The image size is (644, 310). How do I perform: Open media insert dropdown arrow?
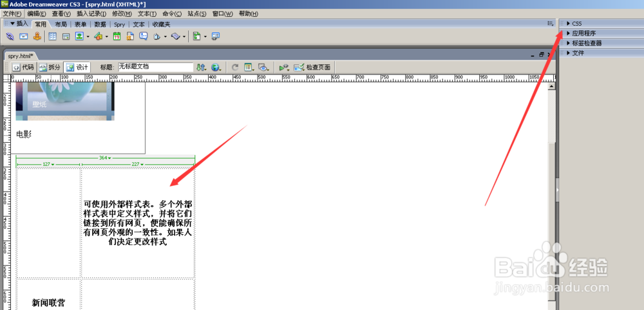point(106,37)
